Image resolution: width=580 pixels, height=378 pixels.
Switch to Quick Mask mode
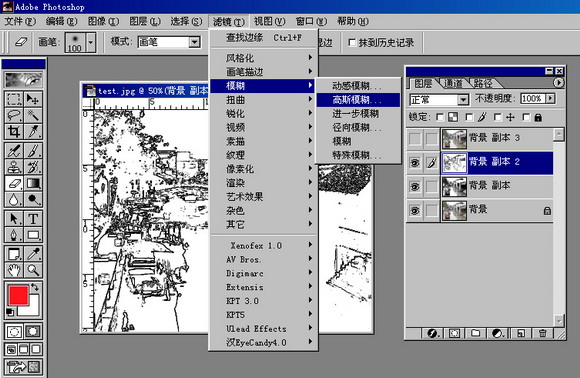click(x=33, y=331)
